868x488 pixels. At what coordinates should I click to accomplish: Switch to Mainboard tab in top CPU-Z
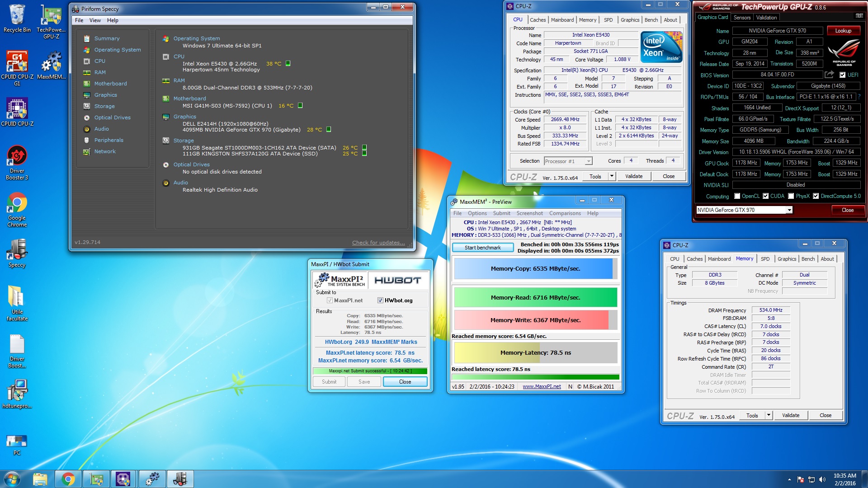tap(562, 20)
